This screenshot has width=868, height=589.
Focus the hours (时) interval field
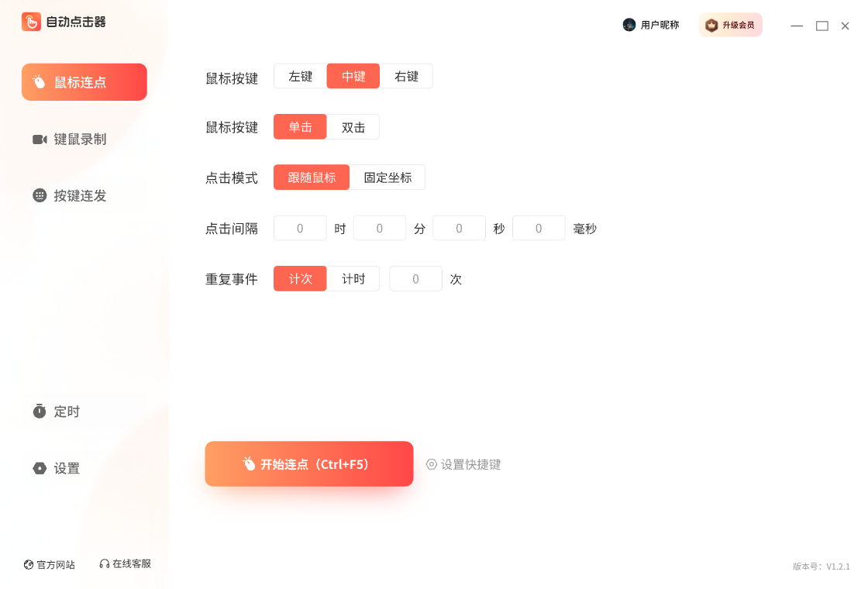(x=300, y=228)
